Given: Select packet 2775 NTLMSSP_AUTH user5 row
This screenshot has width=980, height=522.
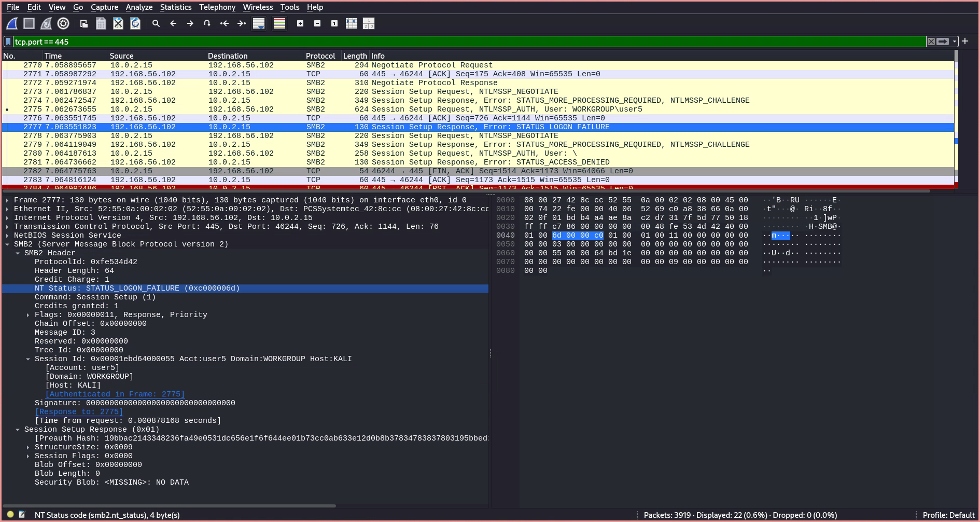Looking at the screenshot, I should (478, 109).
